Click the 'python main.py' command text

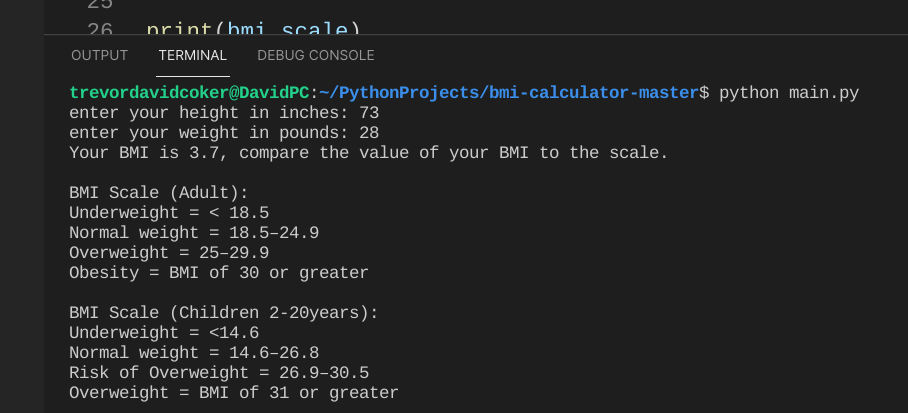point(789,93)
